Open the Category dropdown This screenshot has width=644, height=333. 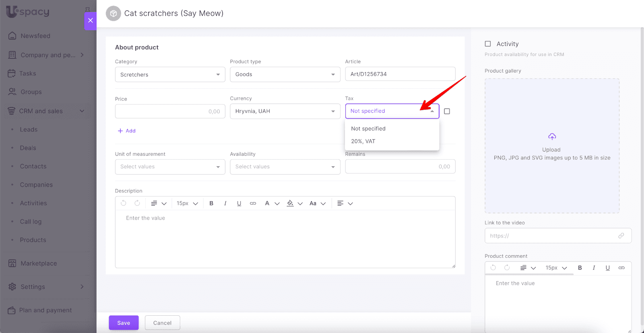coord(170,74)
